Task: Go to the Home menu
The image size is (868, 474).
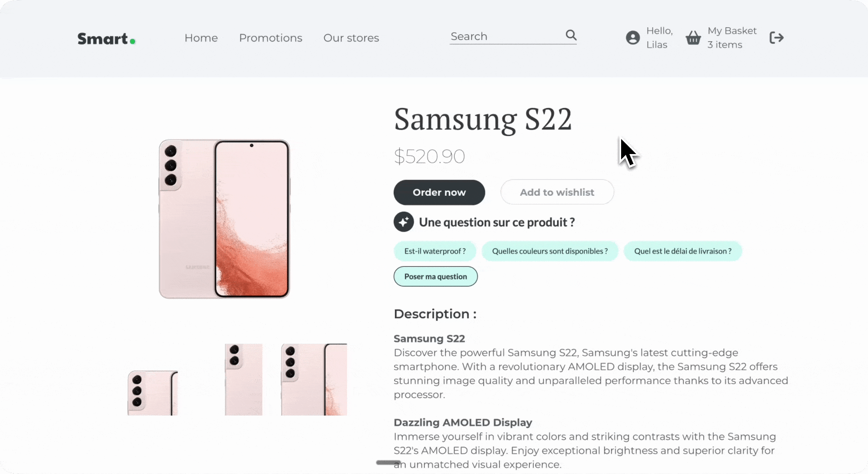Action: point(201,38)
